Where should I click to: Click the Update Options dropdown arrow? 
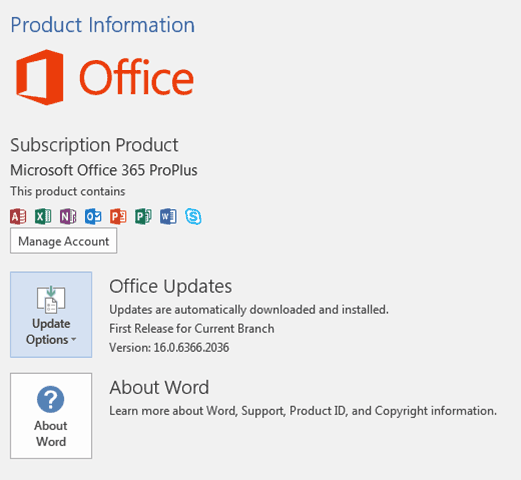coord(74,340)
